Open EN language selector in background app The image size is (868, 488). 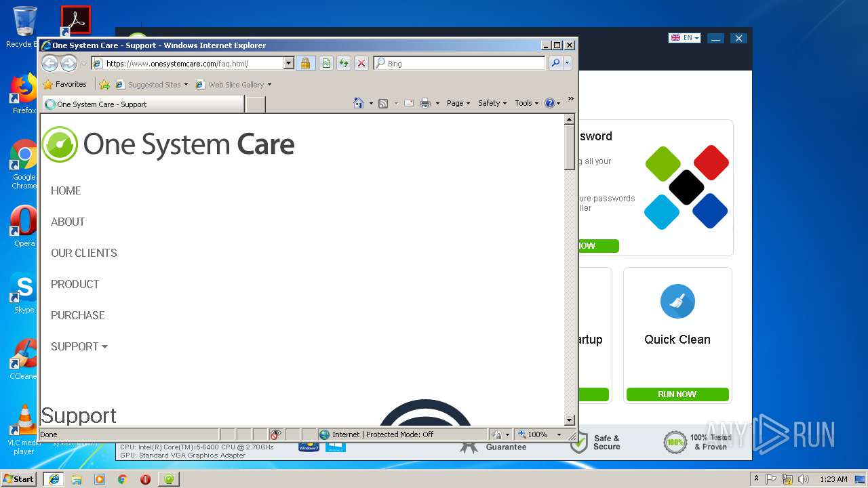pyautogui.click(x=684, y=38)
